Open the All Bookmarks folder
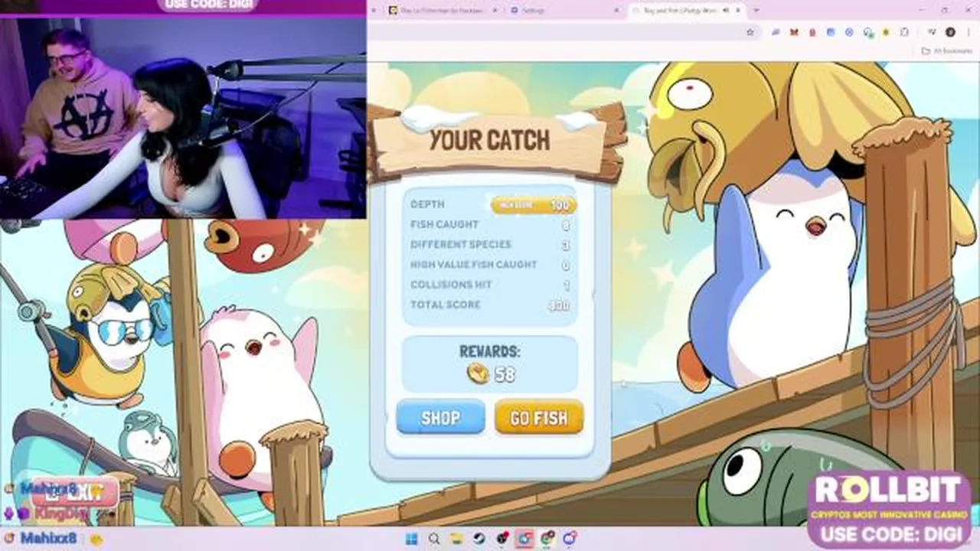Viewport: 980px width, 551px height. click(x=947, y=51)
